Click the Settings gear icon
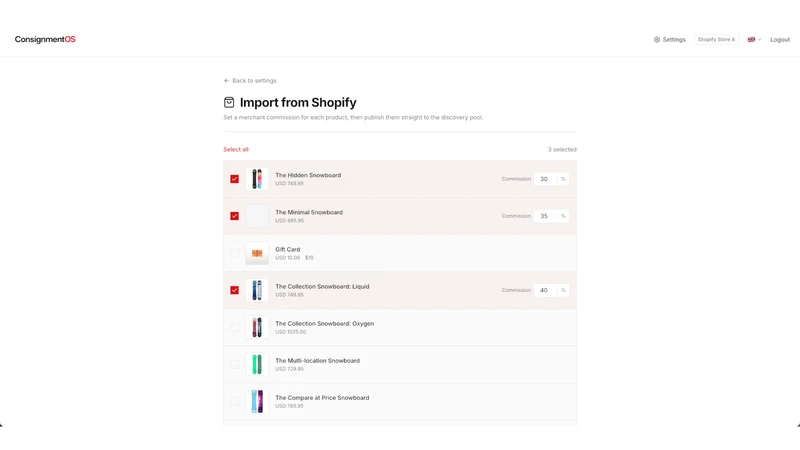The image size is (800, 450). [657, 39]
